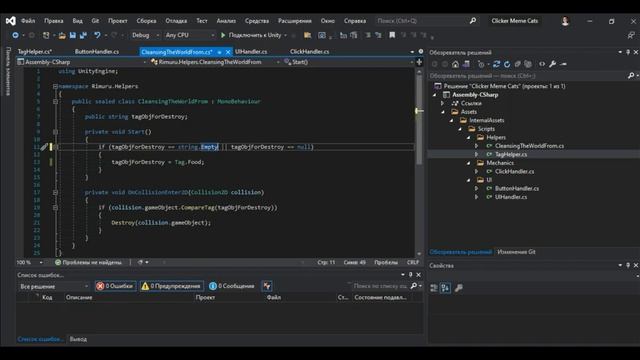
Task: Toggle auto-hide pin on Свойства panel
Action: 628,265
